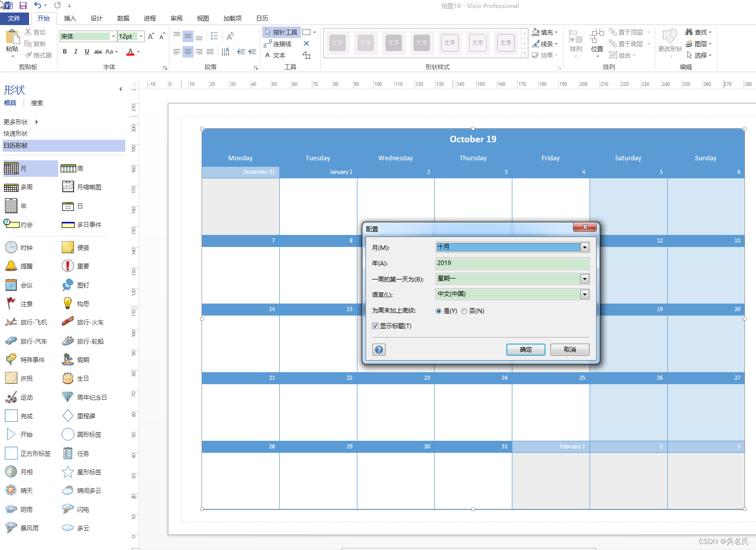Choose the 闪电 lightning weather shape
This screenshot has height=550, width=756.
76,509
